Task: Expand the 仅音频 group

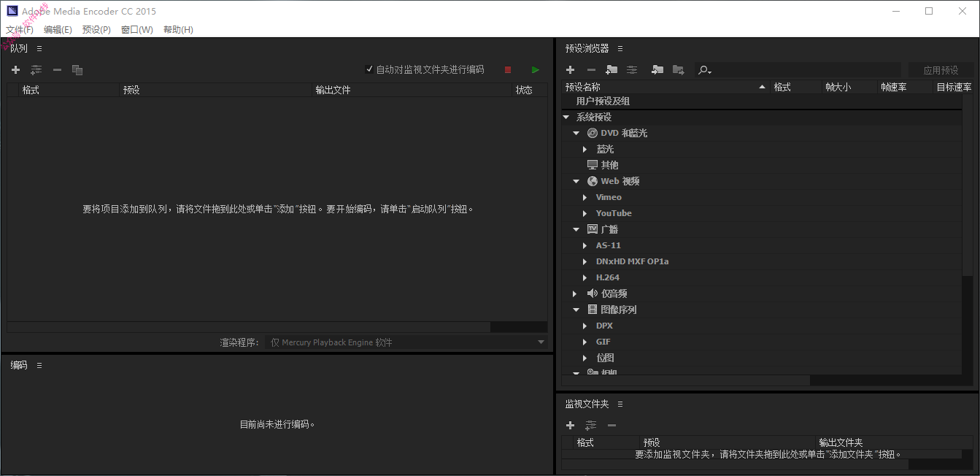Action: coord(576,294)
